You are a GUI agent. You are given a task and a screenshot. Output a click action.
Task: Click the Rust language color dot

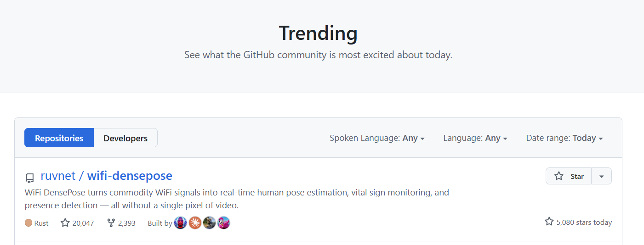point(28,223)
